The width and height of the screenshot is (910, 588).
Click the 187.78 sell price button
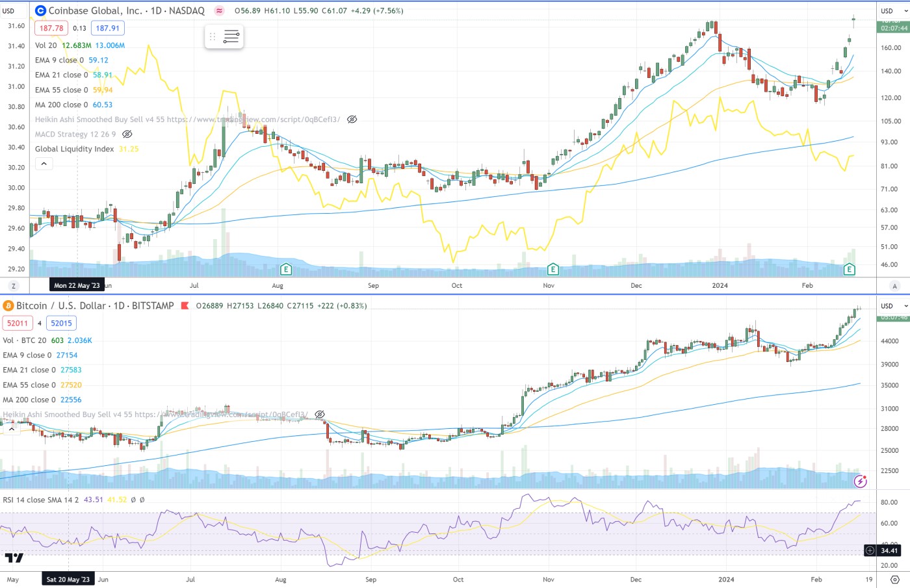tap(51, 28)
